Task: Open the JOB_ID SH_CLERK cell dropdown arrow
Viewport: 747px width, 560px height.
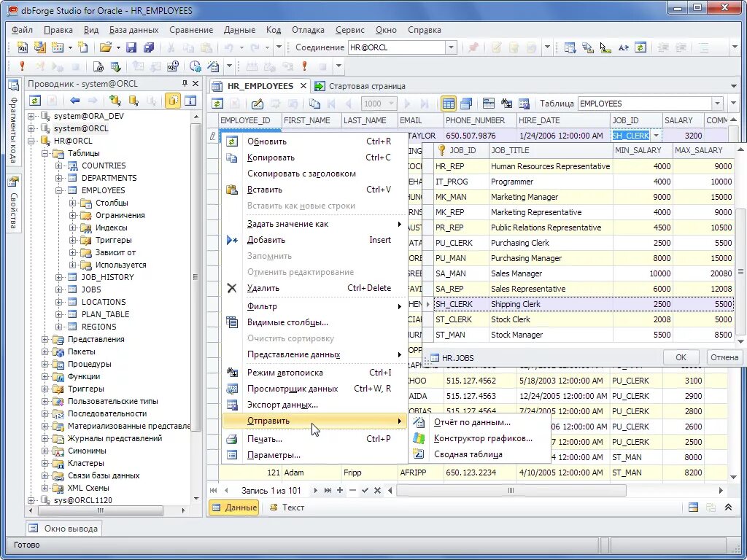Action: click(656, 136)
